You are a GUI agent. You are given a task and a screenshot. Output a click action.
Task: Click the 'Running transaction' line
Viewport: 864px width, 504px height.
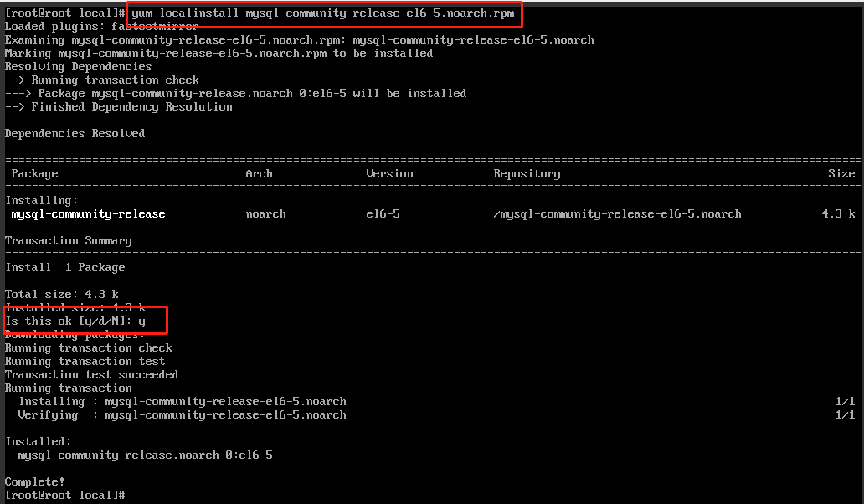point(69,388)
